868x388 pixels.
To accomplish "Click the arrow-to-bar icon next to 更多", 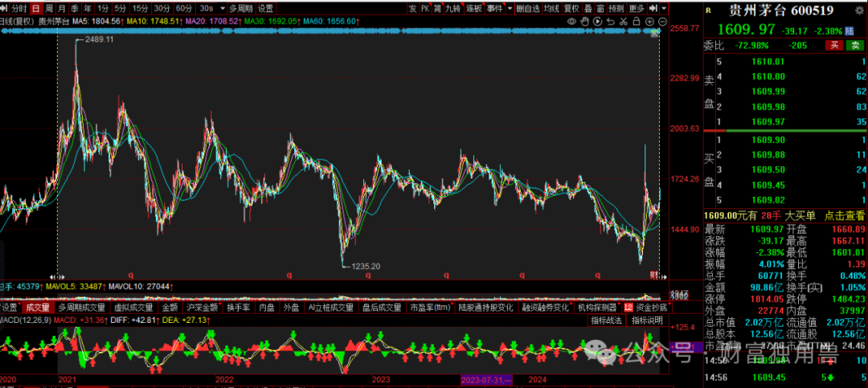I will point(653,8).
